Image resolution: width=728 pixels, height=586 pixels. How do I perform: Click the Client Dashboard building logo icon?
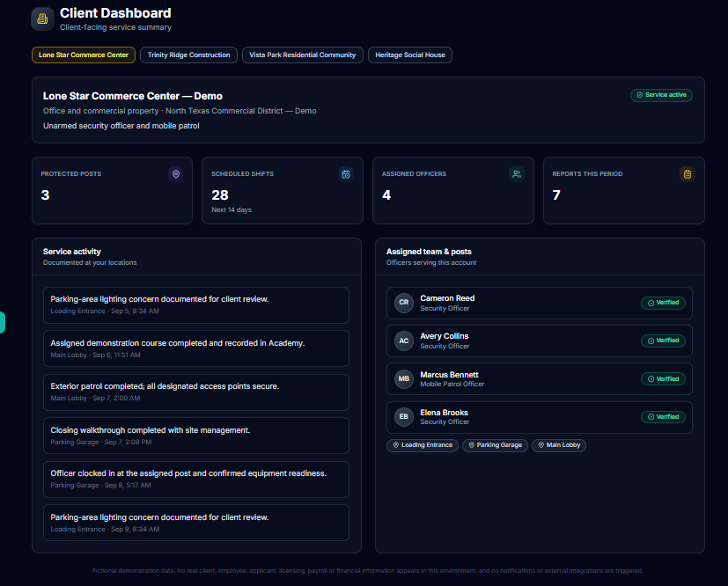pyautogui.click(x=43, y=19)
